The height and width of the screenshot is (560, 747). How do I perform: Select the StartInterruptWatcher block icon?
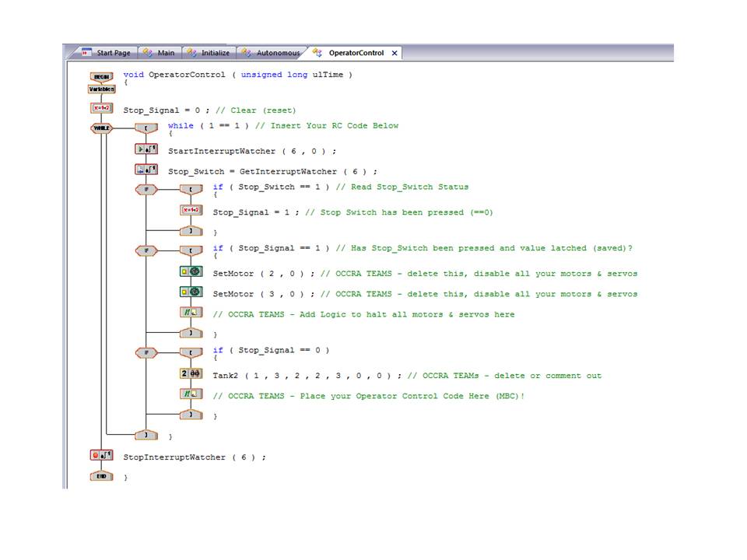[146, 149]
